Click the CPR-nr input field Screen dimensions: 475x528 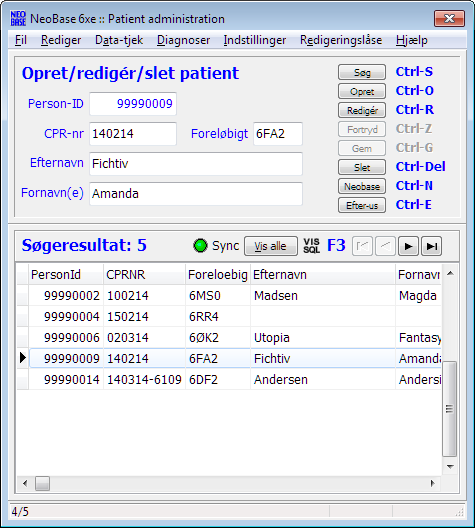(133, 134)
